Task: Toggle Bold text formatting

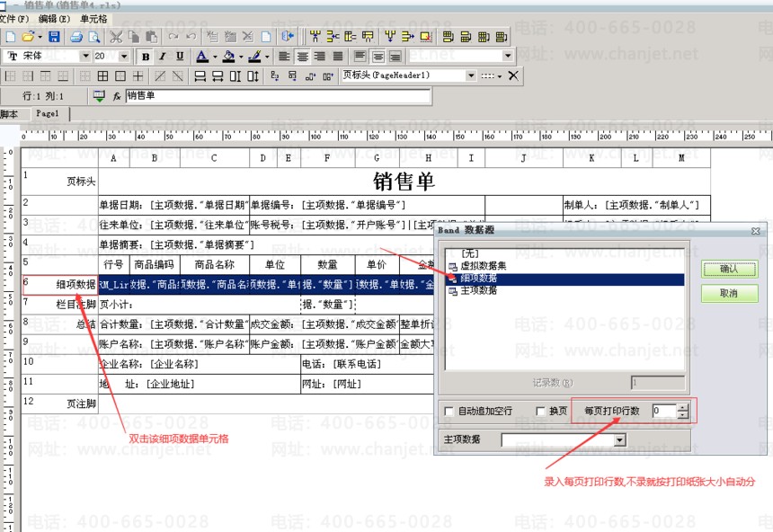Action: [x=146, y=57]
